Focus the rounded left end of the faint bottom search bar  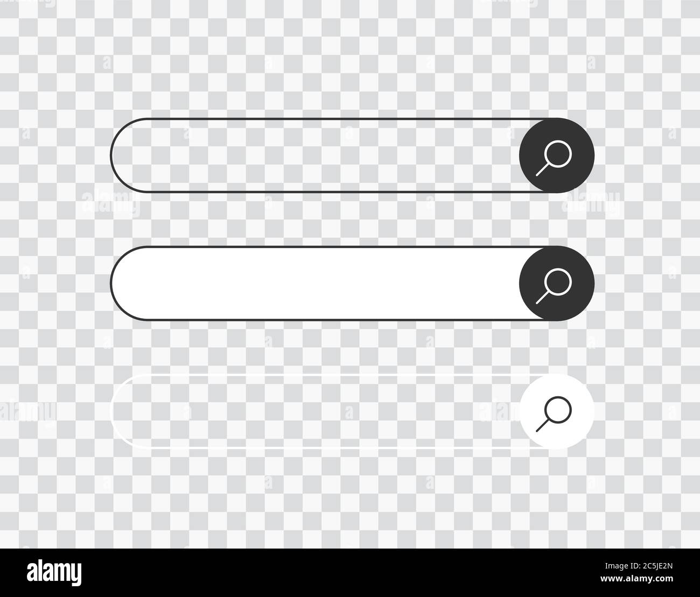click(129, 411)
